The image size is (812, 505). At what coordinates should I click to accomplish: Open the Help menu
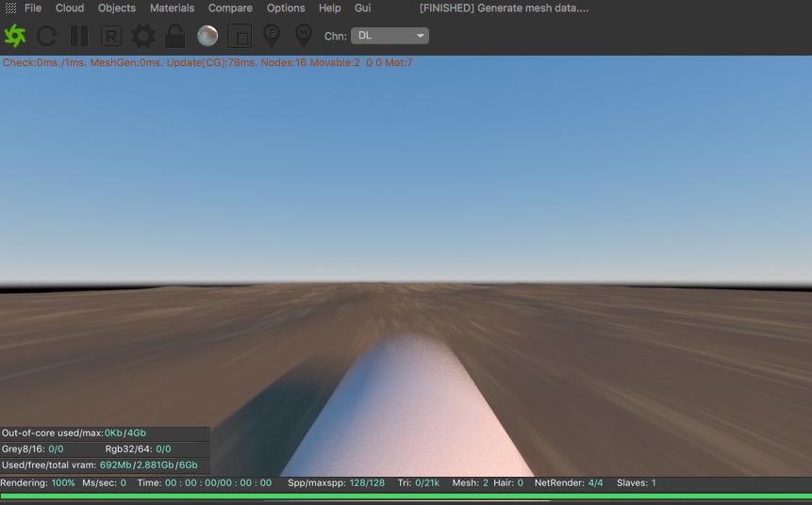329,8
